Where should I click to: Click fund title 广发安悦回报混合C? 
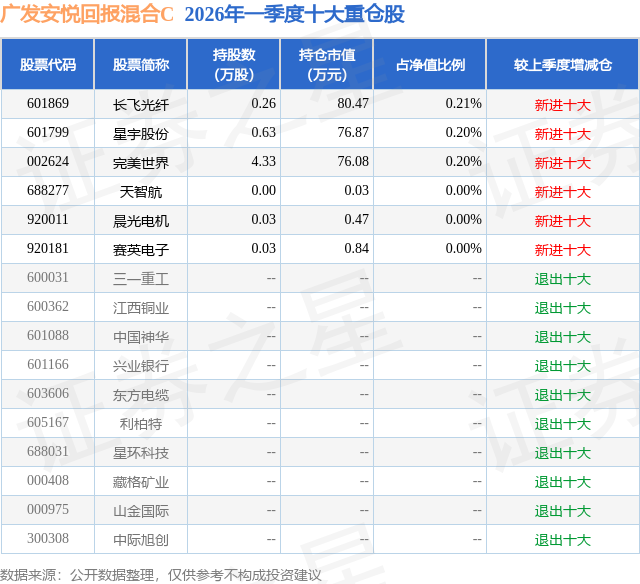87,14
